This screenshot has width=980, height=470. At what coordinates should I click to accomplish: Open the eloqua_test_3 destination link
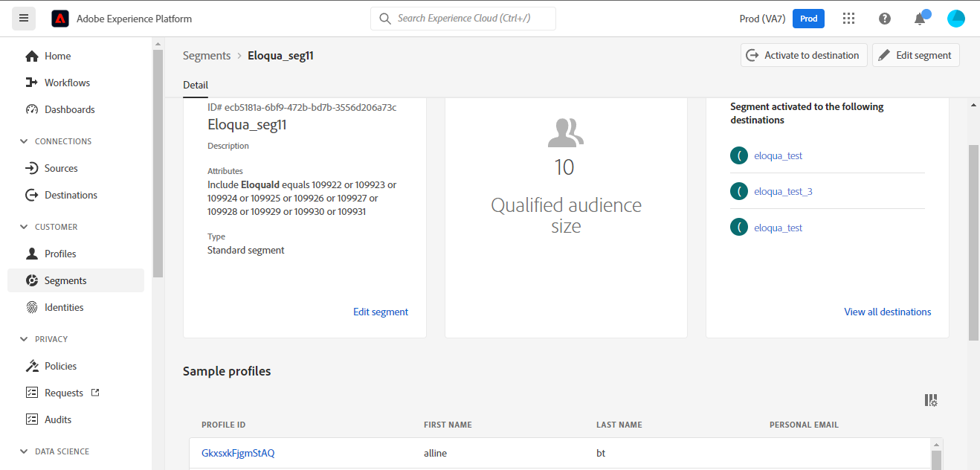(783, 191)
